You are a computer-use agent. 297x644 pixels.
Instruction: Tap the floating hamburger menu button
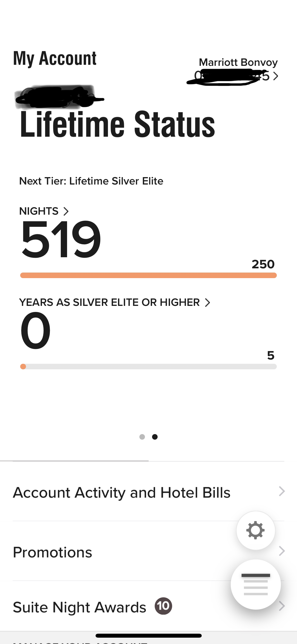pos(256,585)
